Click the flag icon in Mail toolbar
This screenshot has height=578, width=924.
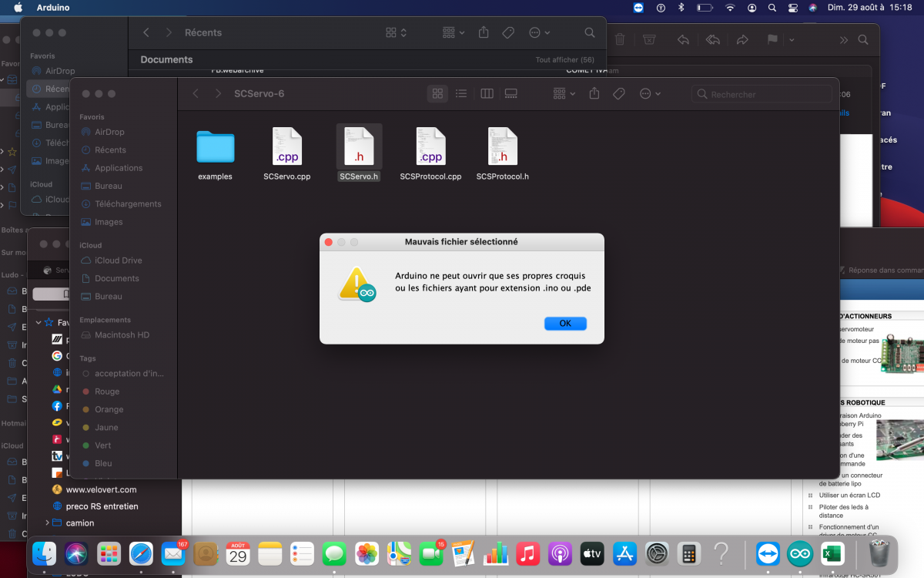tap(772, 39)
